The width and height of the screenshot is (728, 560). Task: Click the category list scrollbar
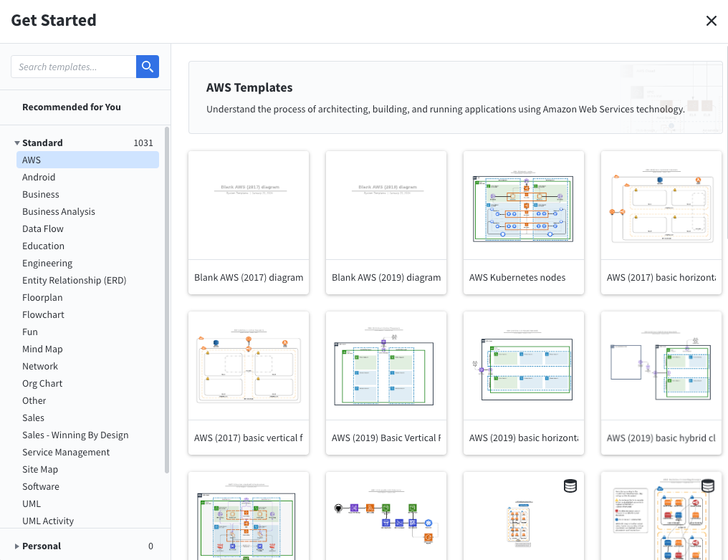click(167, 300)
